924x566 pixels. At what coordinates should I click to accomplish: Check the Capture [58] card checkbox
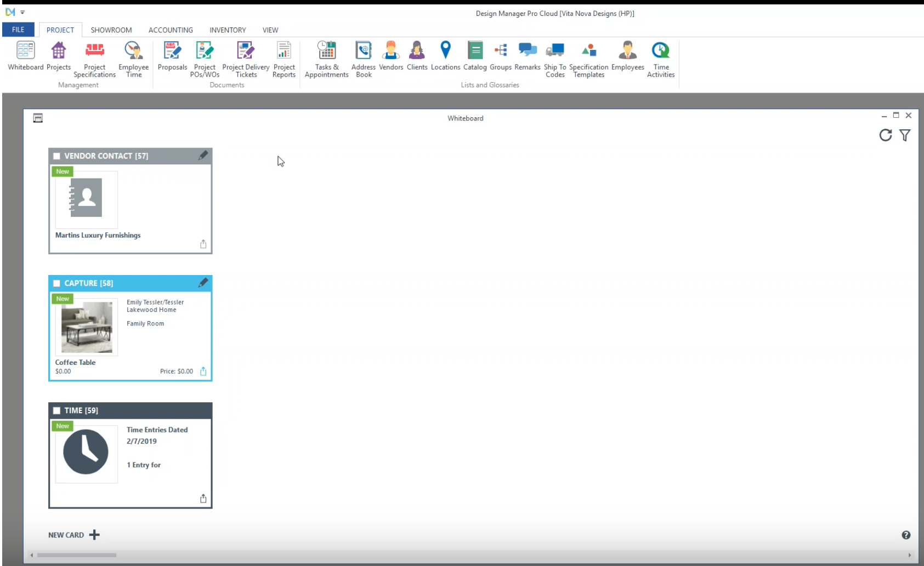(56, 283)
